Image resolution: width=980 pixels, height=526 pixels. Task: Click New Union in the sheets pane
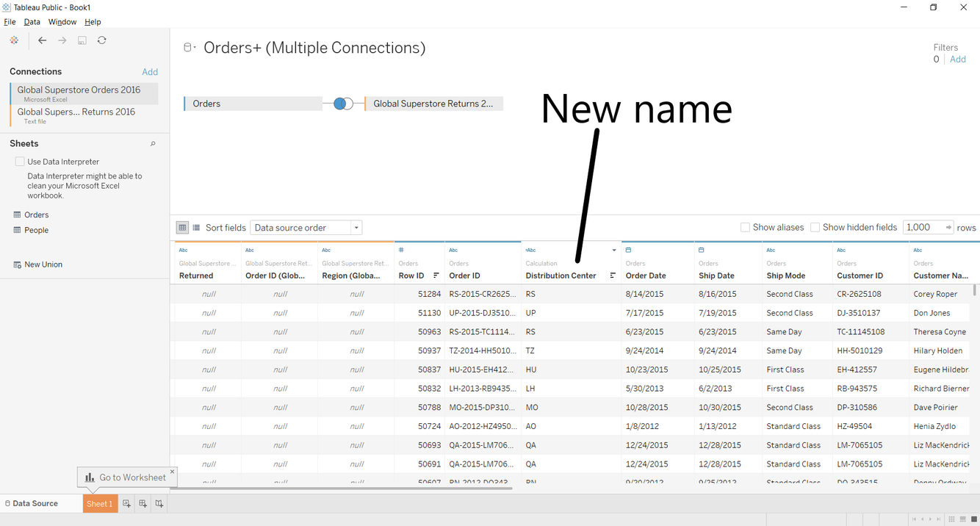click(43, 264)
